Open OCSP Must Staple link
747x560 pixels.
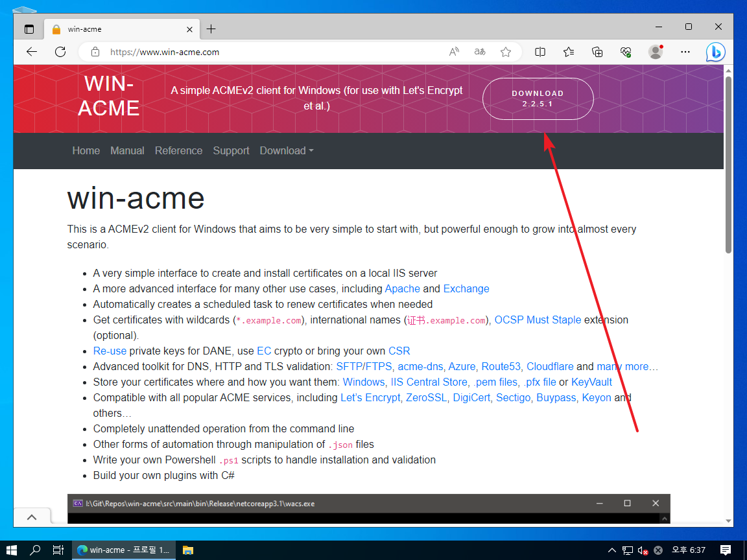pos(538,320)
